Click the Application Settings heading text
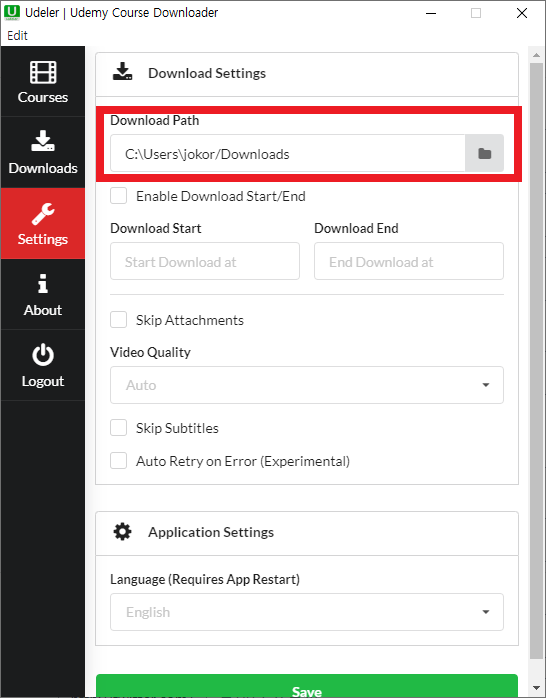Image resolution: width=546 pixels, height=698 pixels. [211, 532]
